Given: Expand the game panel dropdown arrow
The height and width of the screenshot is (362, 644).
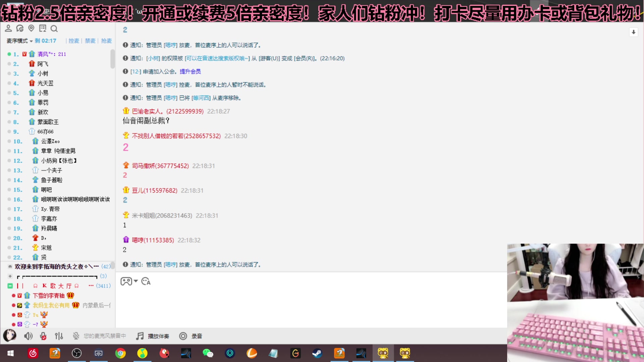Looking at the screenshot, I should coord(136,282).
